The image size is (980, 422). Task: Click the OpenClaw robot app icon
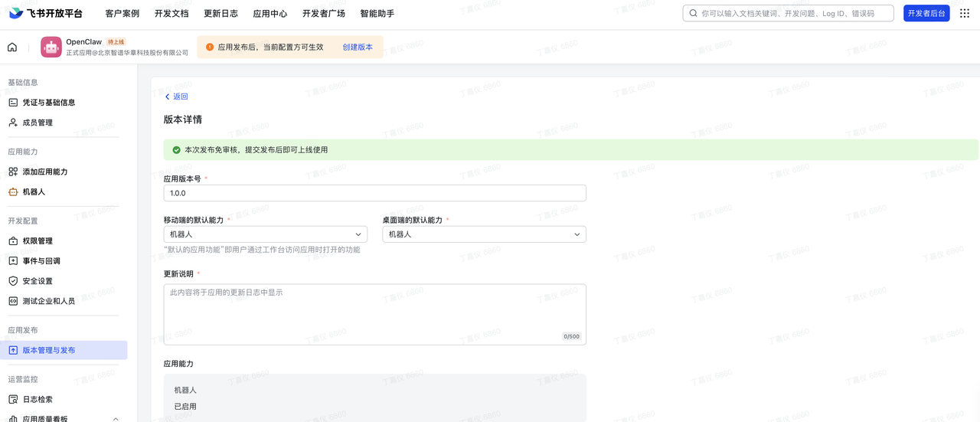pyautogui.click(x=51, y=47)
